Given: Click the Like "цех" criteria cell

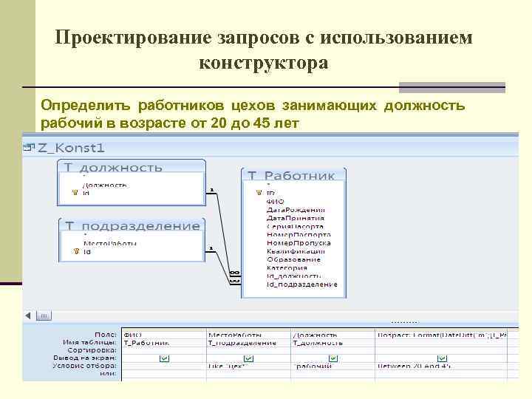Looking at the screenshot, I should click(249, 366).
